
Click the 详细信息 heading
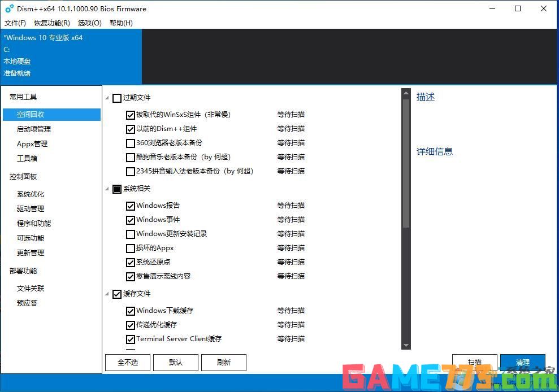point(435,151)
